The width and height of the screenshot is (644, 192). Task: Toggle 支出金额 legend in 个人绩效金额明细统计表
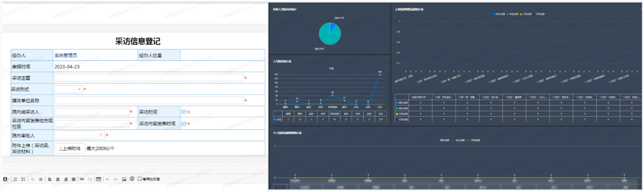(458, 140)
